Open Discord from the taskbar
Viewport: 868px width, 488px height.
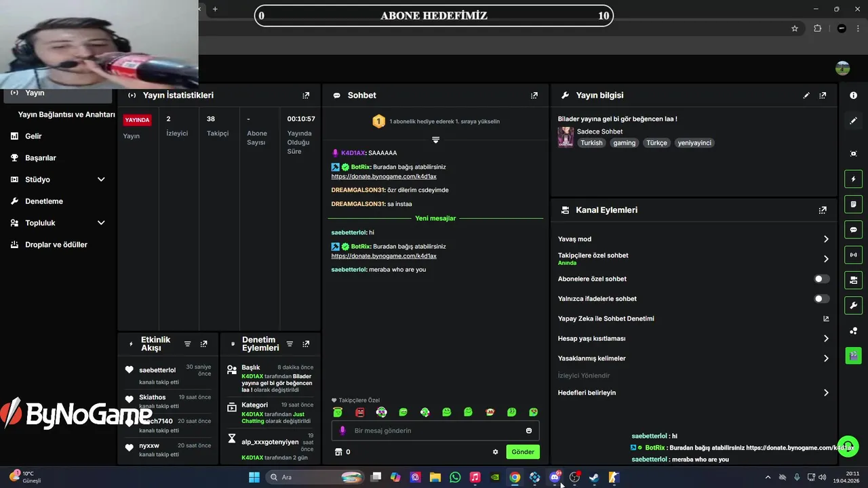click(x=555, y=477)
